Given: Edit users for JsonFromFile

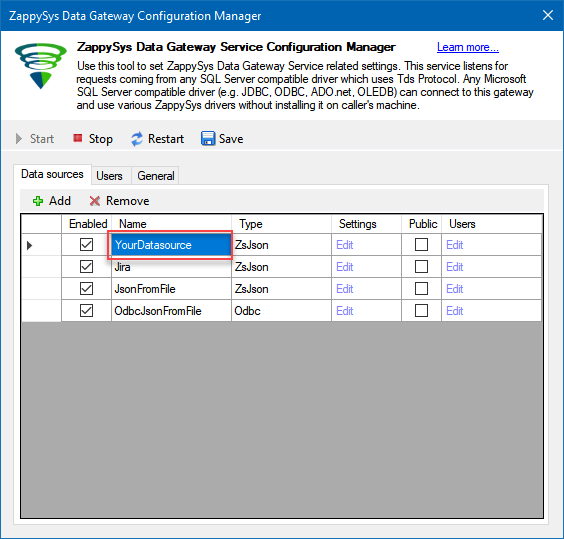Looking at the screenshot, I should [455, 289].
